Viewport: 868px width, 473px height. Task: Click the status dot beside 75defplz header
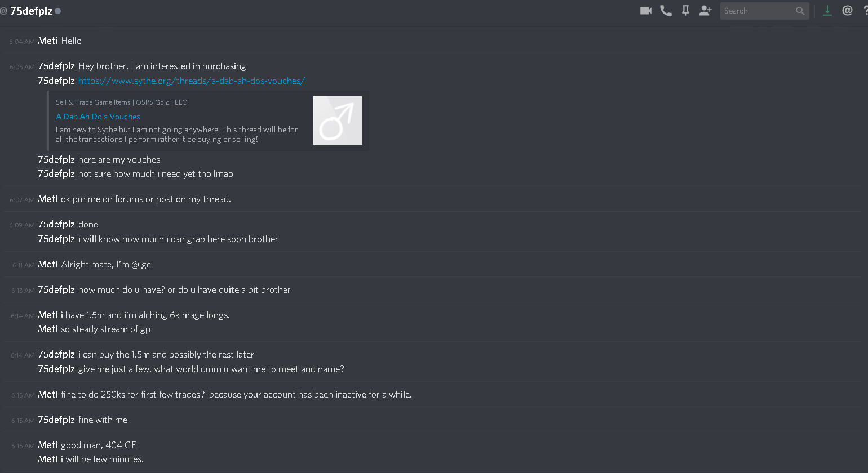pos(57,11)
